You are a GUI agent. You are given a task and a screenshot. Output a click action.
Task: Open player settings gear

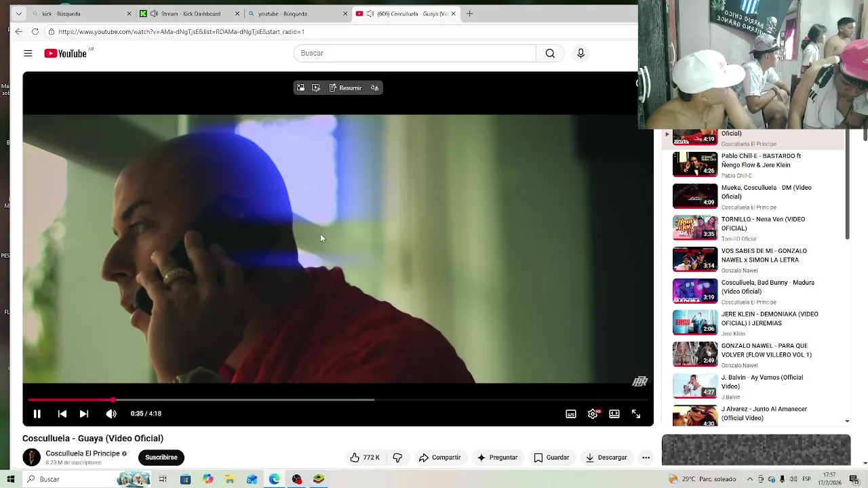tap(593, 413)
